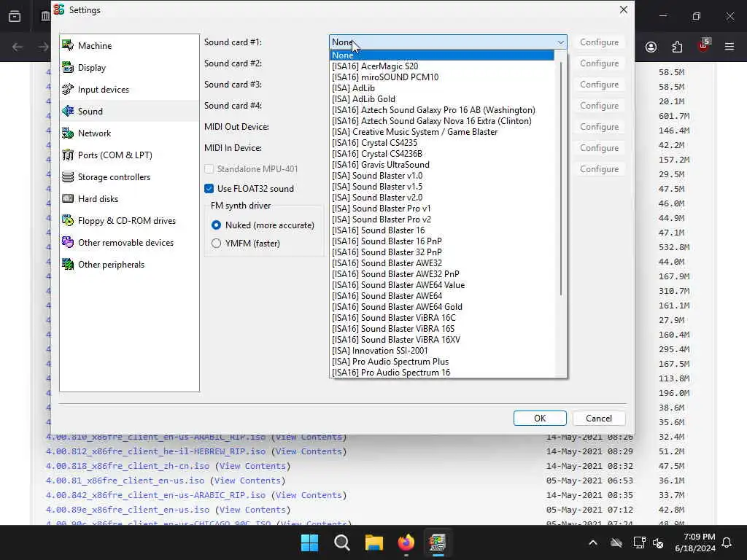Image resolution: width=747 pixels, height=560 pixels.
Task: Click the sound card list scrollbar
Action: 561,178
